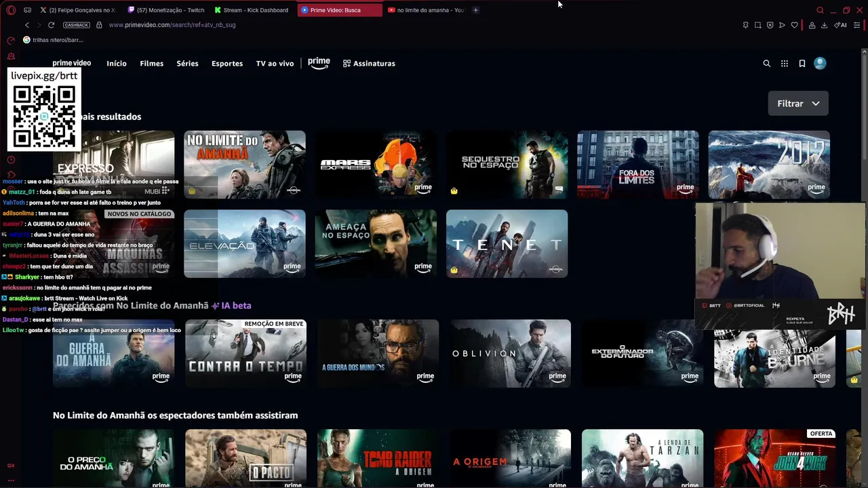The image size is (868, 488).
Task: Open O Exterminador do Futuro card
Action: [642, 354]
